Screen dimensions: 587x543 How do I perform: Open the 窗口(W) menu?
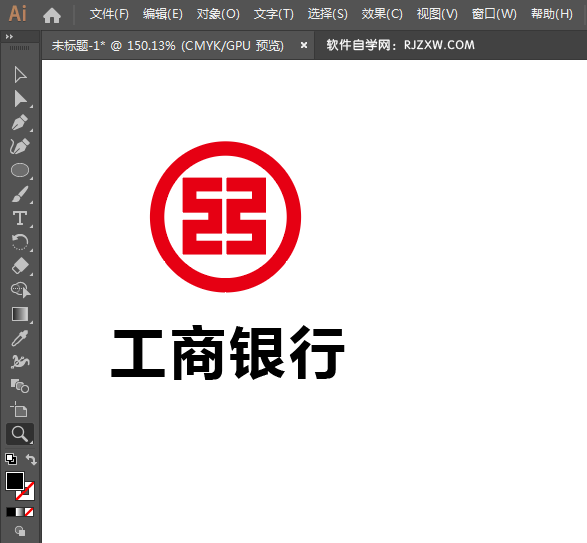click(494, 14)
